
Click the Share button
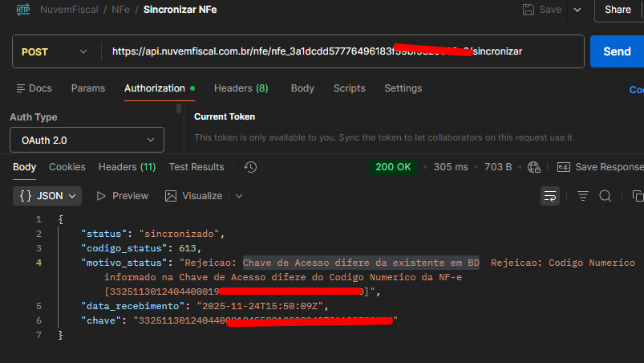click(x=618, y=10)
